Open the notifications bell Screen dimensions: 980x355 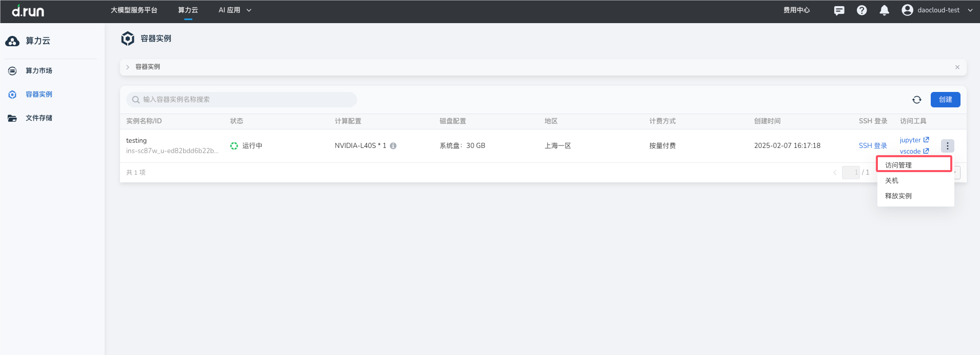(x=884, y=10)
